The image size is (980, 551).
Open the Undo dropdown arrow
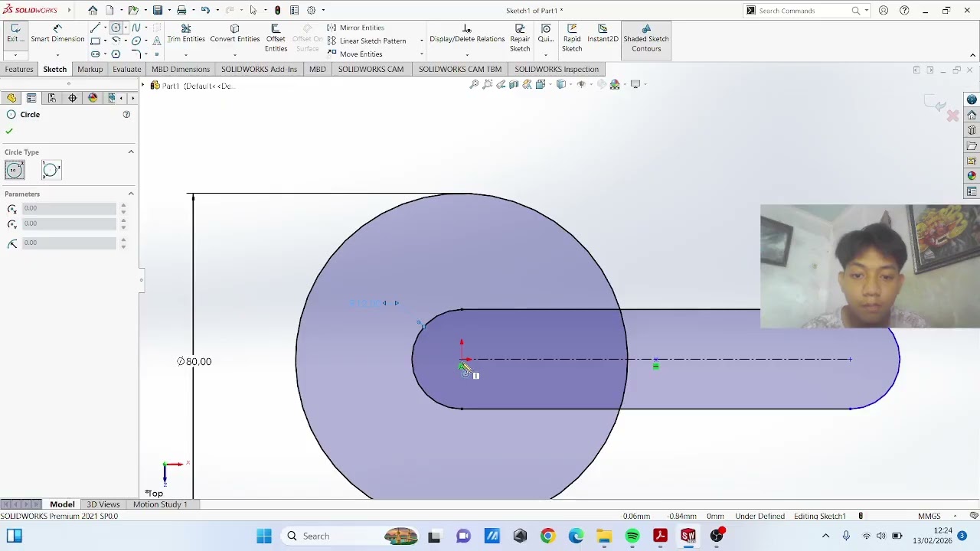point(217,11)
